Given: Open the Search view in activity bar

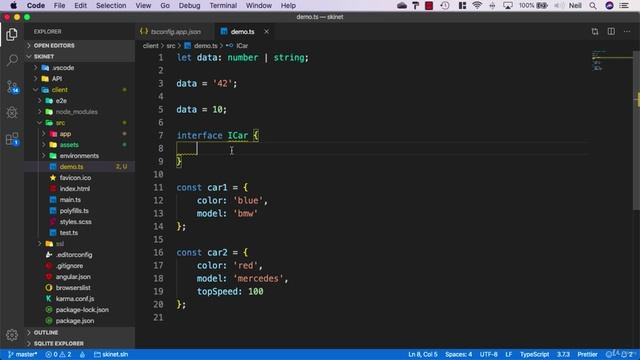Looking at the screenshot, I should click(x=12, y=60).
